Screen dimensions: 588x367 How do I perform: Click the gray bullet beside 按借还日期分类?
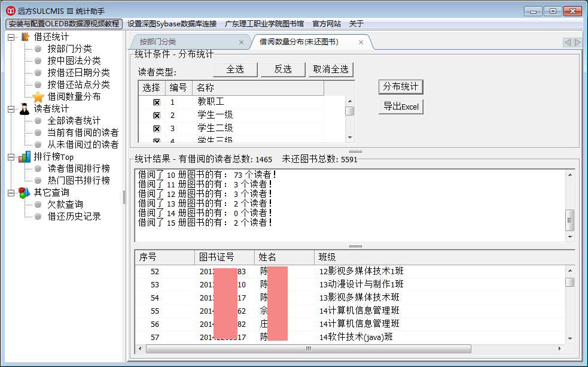pyautogui.click(x=38, y=73)
